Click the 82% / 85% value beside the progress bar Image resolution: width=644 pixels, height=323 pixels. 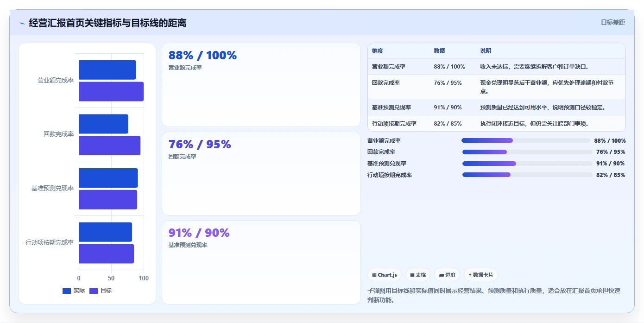(611, 175)
